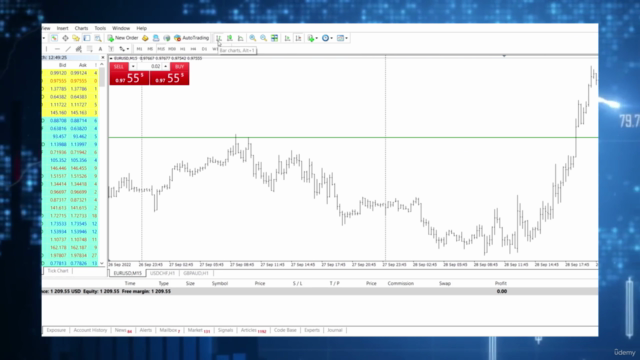Screen dimensions: 640x360
Task: Toggle chart auto scroll
Action: 287,38
